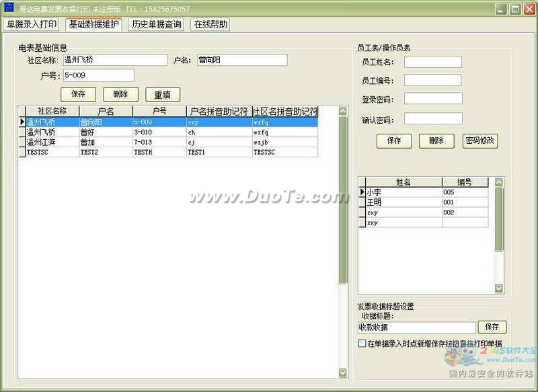The width and height of the screenshot is (538, 392).
Task: Switch to 单据录入打印 tab
Action: (x=31, y=24)
